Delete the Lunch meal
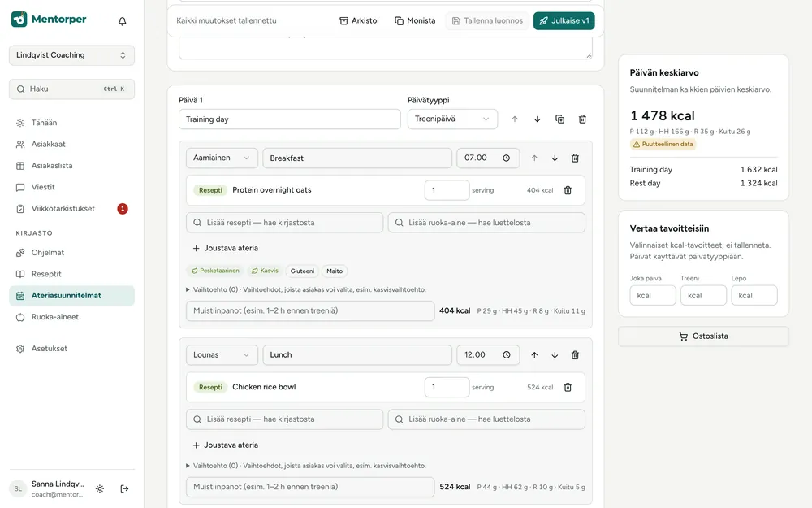Viewport: 812px width, 508px height. (575, 355)
